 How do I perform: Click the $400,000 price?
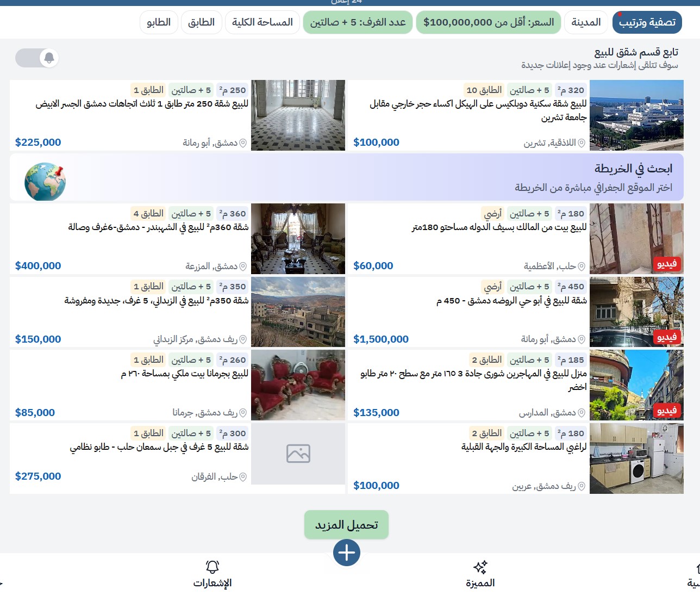coord(38,266)
